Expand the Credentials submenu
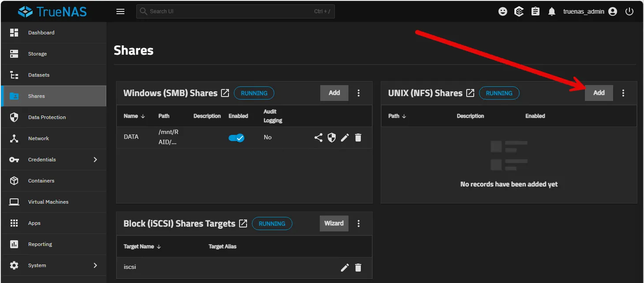 95,160
